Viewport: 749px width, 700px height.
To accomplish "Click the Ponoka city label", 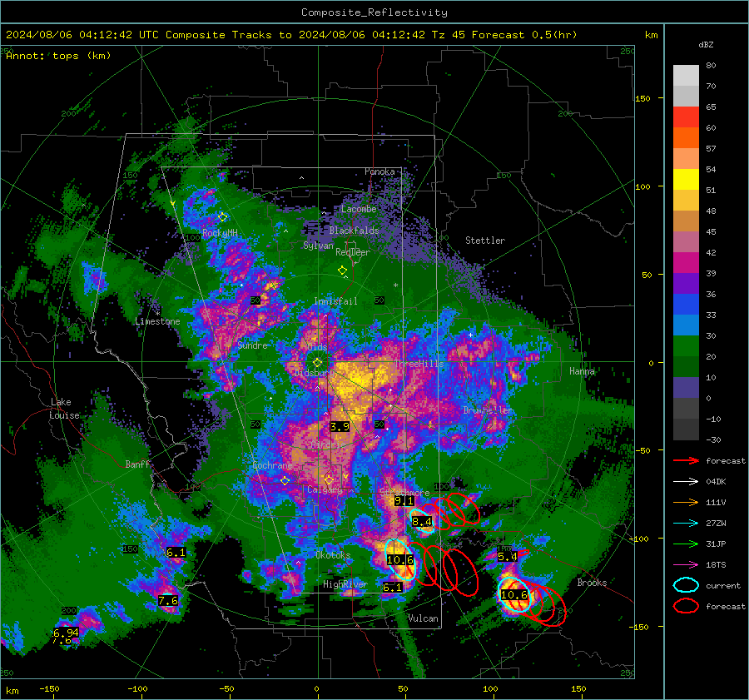I will [x=379, y=171].
